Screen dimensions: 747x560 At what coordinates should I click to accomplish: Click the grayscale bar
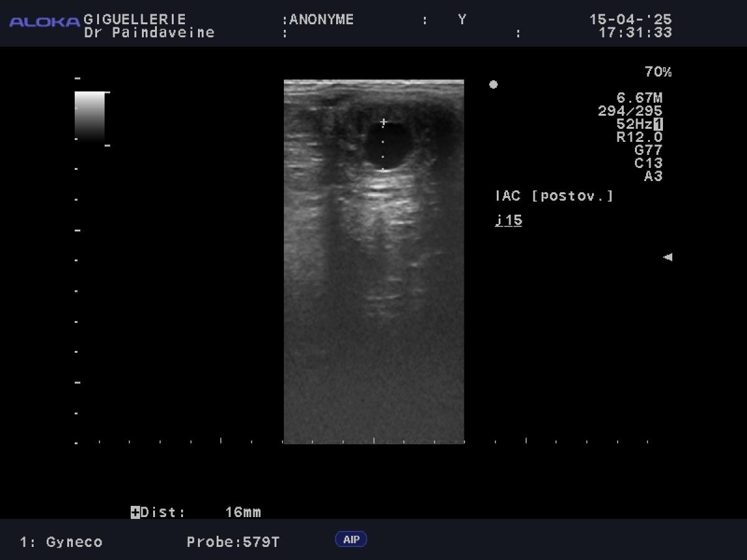click(90, 116)
